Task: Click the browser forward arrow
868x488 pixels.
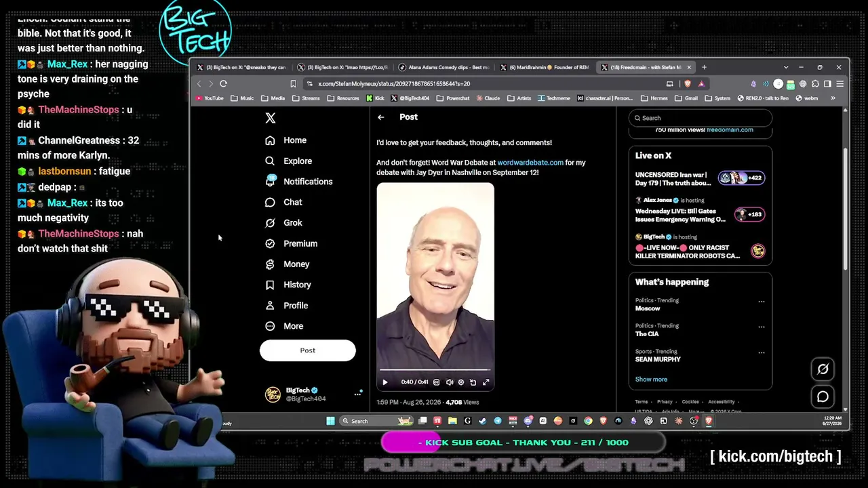Action: [211, 84]
